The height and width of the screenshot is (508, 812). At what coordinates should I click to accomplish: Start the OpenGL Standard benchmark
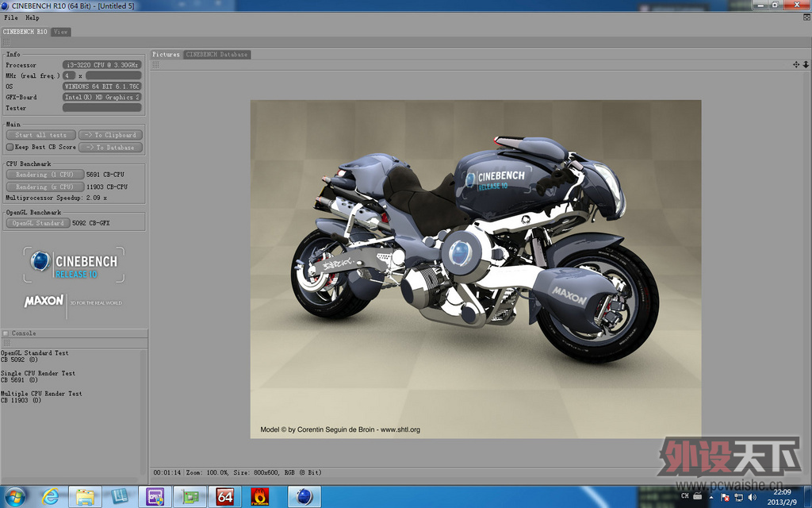38,223
